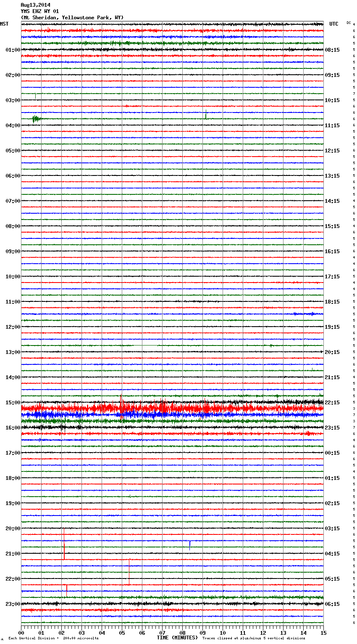Screen dimensions: 357x644
Task: Select the 13:00 MST time label
Action: [13, 352]
